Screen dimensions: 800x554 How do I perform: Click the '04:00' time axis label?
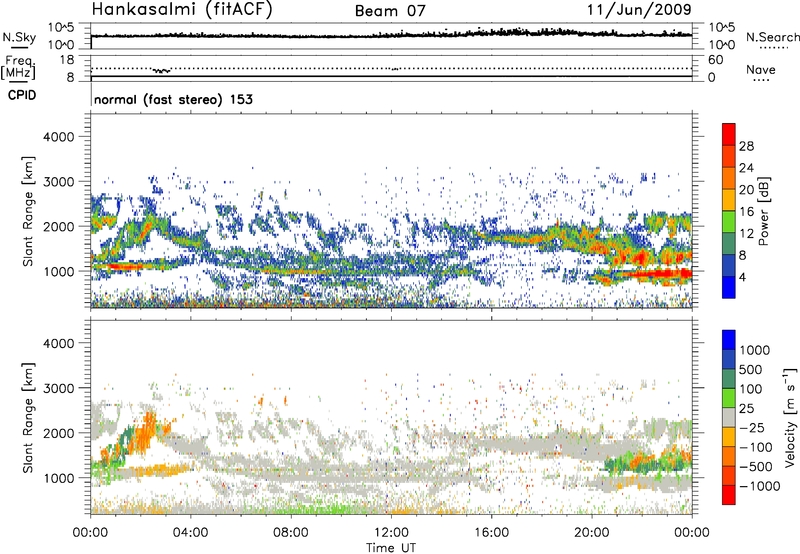click(x=191, y=533)
